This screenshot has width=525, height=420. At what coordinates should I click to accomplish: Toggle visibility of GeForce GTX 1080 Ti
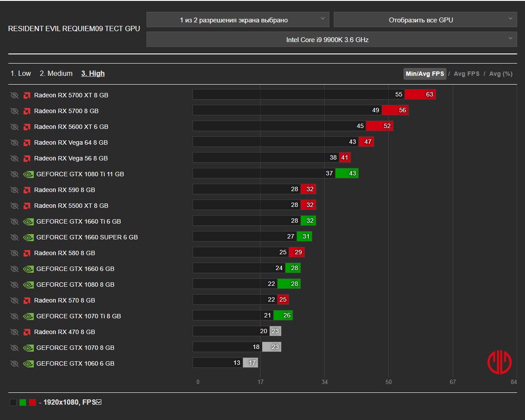click(x=14, y=174)
